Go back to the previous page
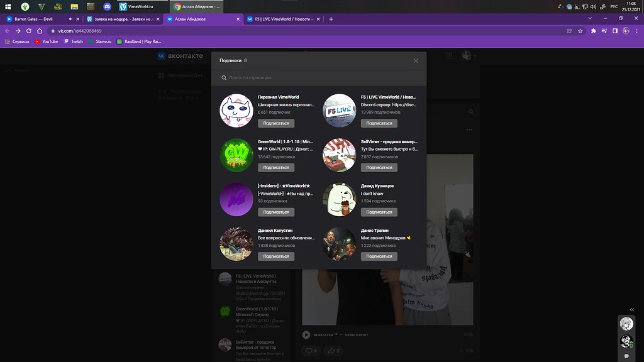The height and width of the screenshot is (362, 644). coord(8,31)
